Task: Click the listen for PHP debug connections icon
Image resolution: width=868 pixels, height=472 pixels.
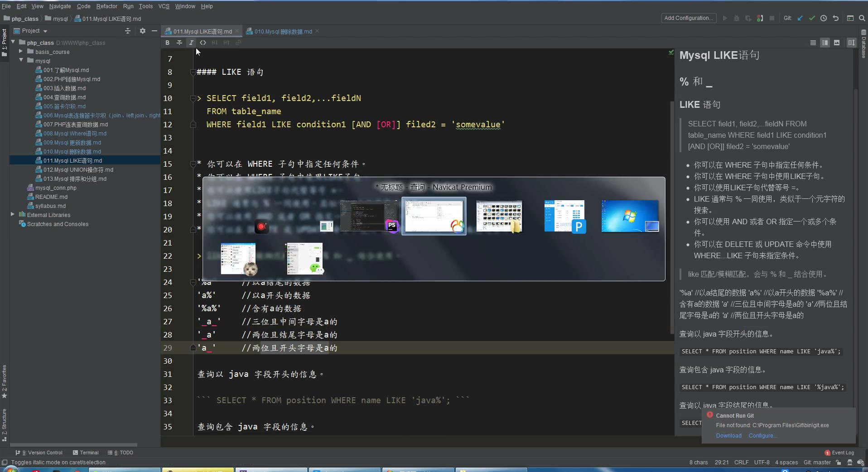Action: point(760,18)
